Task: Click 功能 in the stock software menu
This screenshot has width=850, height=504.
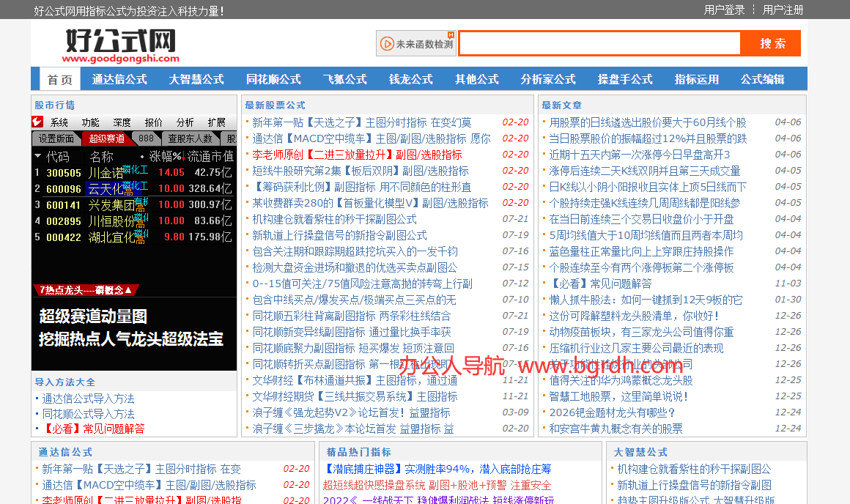Action: [91, 122]
